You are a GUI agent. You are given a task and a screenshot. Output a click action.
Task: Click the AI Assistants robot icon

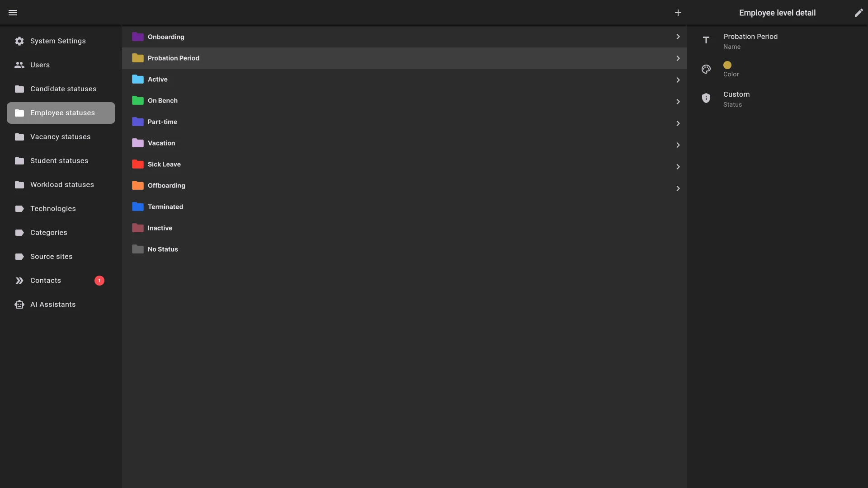[19, 305]
